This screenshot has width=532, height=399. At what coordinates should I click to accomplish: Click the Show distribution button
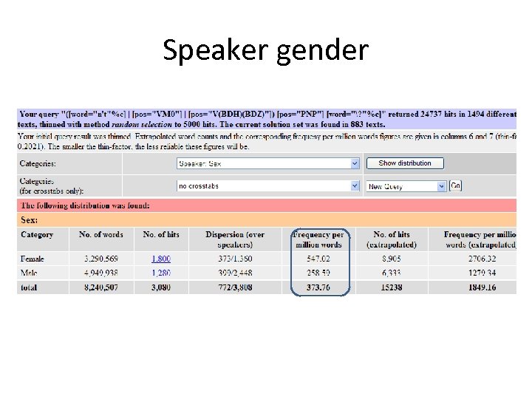(x=405, y=163)
